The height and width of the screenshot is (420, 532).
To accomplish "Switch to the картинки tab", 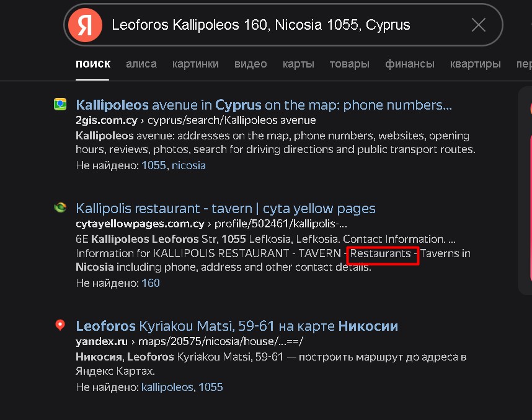I will pos(195,63).
